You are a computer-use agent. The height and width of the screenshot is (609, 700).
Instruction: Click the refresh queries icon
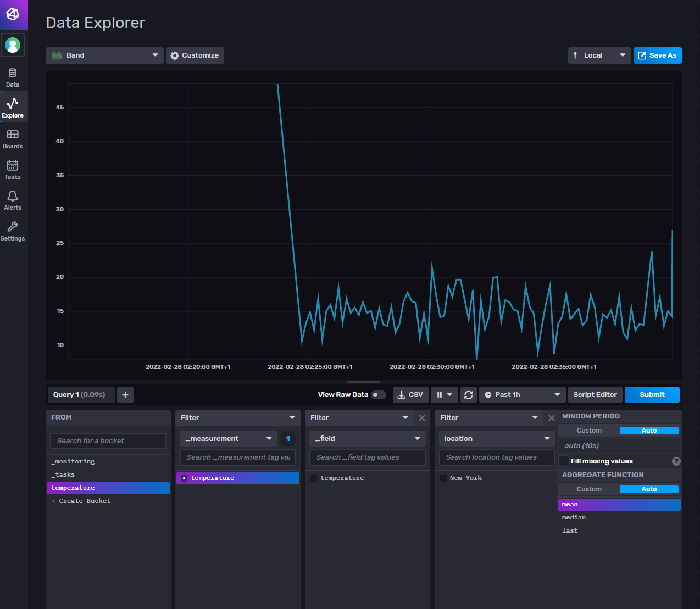pyautogui.click(x=469, y=394)
